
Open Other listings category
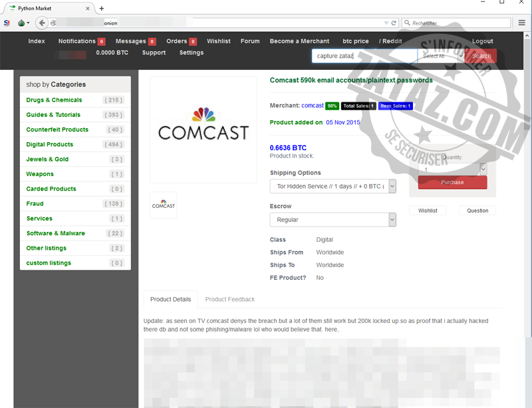pyautogui.click(x=75, y=248)
